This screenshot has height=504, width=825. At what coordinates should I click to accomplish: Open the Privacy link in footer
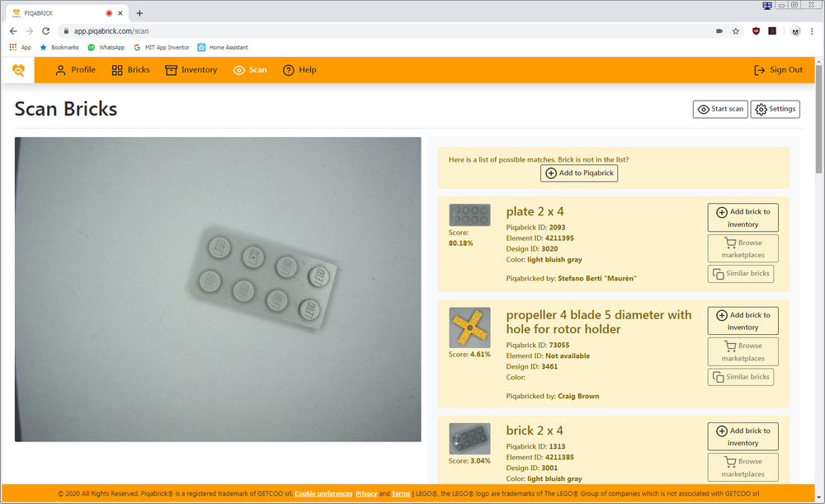coord(366,493)
